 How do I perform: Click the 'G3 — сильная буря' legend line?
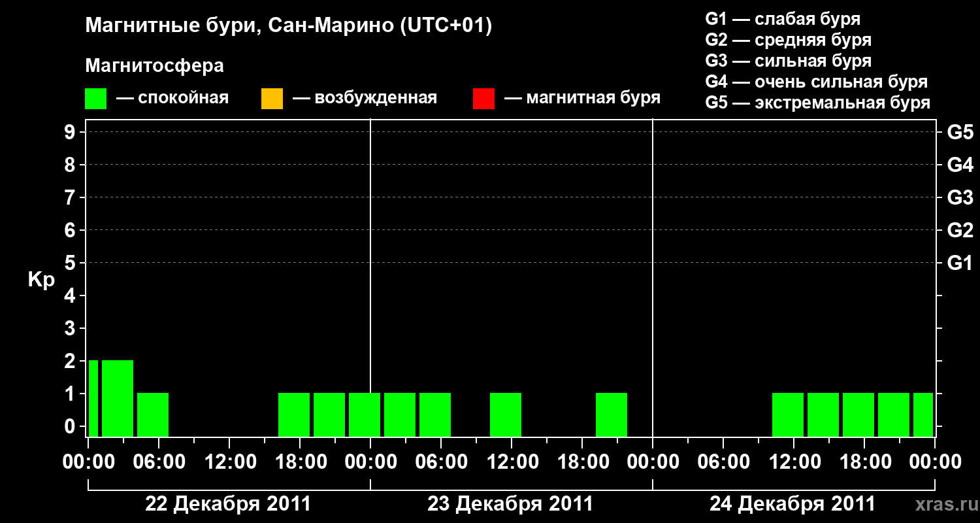(788, 61)
